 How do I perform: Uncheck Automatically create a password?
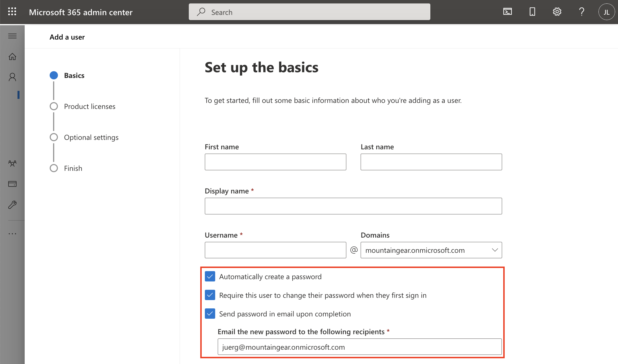pos(210,277)
